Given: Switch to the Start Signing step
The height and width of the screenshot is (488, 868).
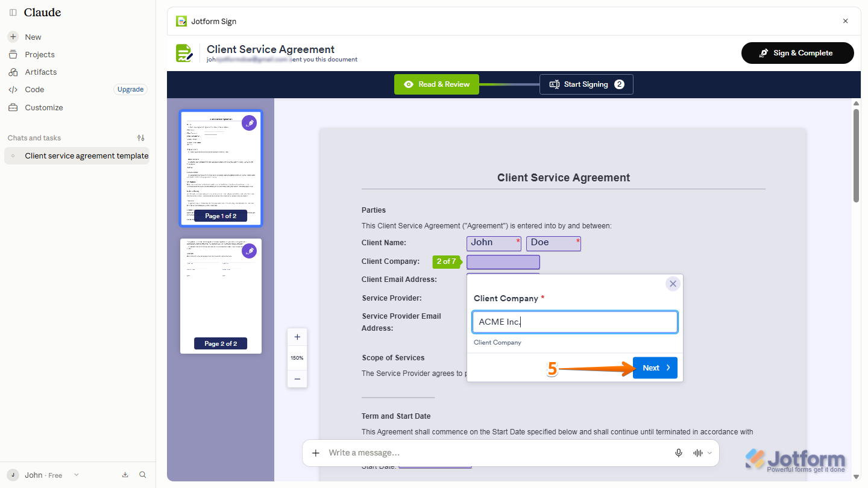Looking at the screenshot, I should (x=586, y=84).
